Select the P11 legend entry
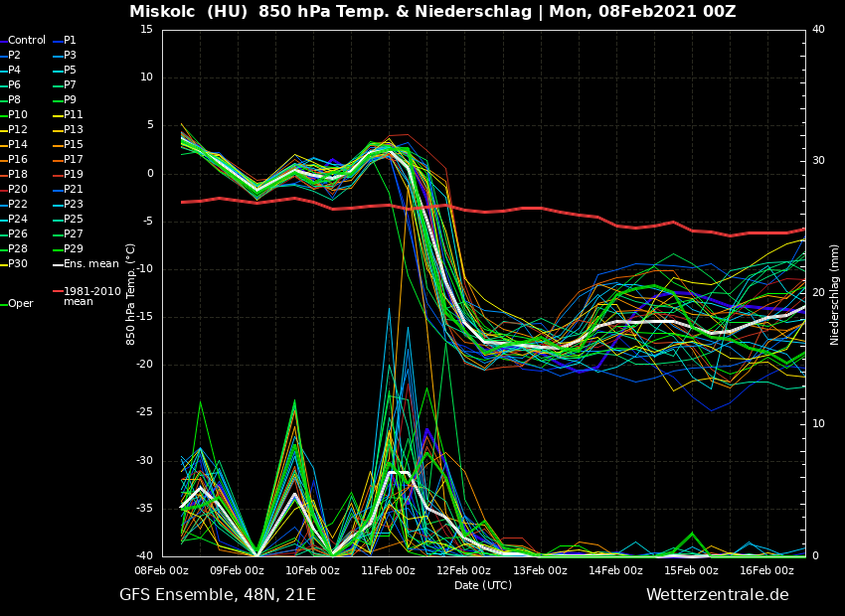Image resolution: width=845 pixels, height=616 pixels. pos(73,115)
